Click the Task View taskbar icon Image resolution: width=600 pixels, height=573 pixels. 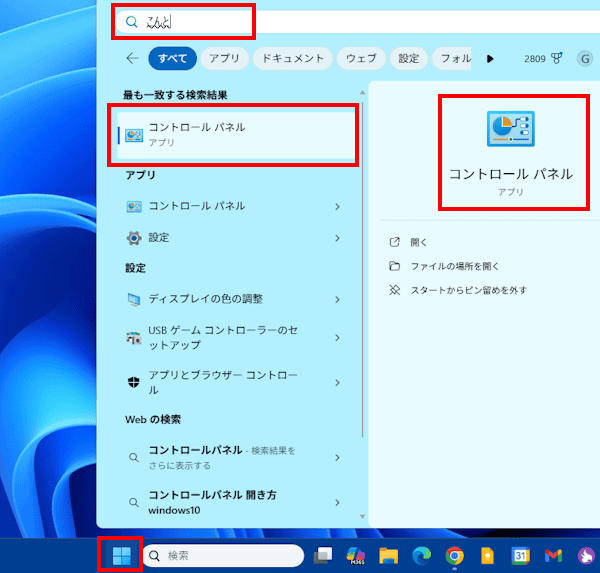tap(323, 555)
